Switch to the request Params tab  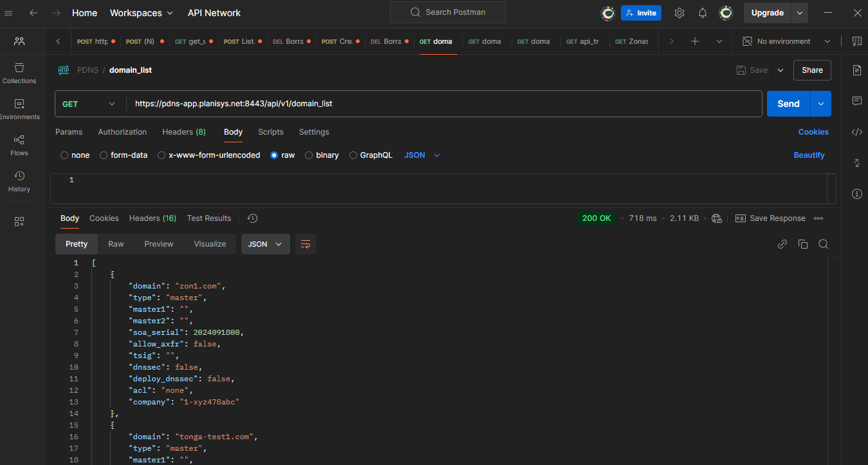tap(69, 132)
